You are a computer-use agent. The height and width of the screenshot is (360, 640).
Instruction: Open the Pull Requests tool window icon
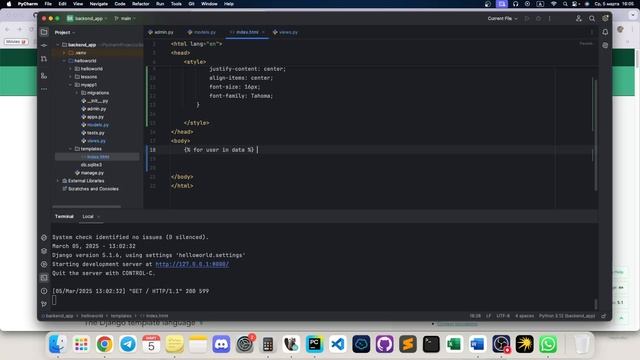[44, 59]
